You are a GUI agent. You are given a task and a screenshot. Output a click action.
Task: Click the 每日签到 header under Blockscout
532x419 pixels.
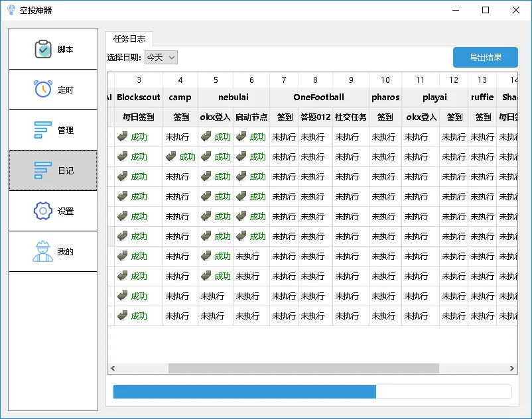139,117
